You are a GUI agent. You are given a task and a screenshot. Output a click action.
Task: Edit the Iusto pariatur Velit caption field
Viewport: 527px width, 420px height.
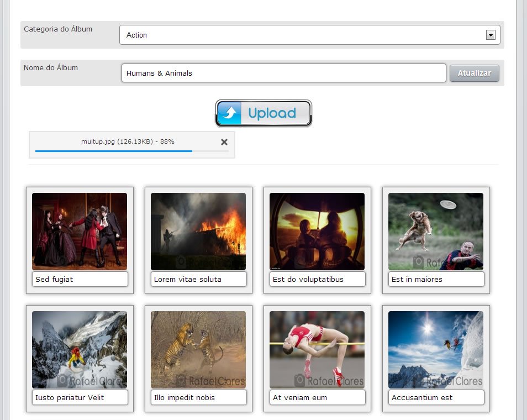click(80, 397)
